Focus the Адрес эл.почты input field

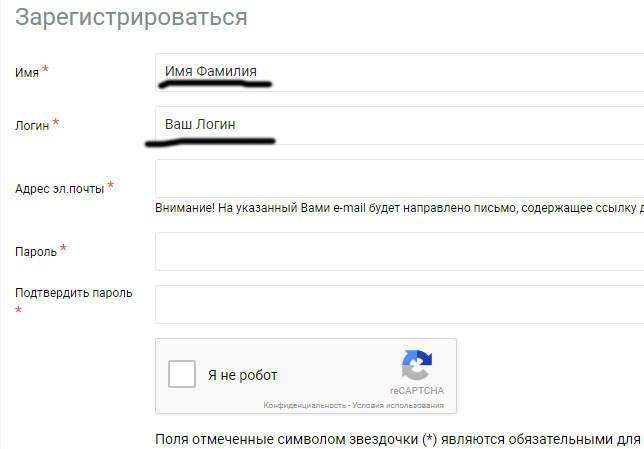point(400,178)
